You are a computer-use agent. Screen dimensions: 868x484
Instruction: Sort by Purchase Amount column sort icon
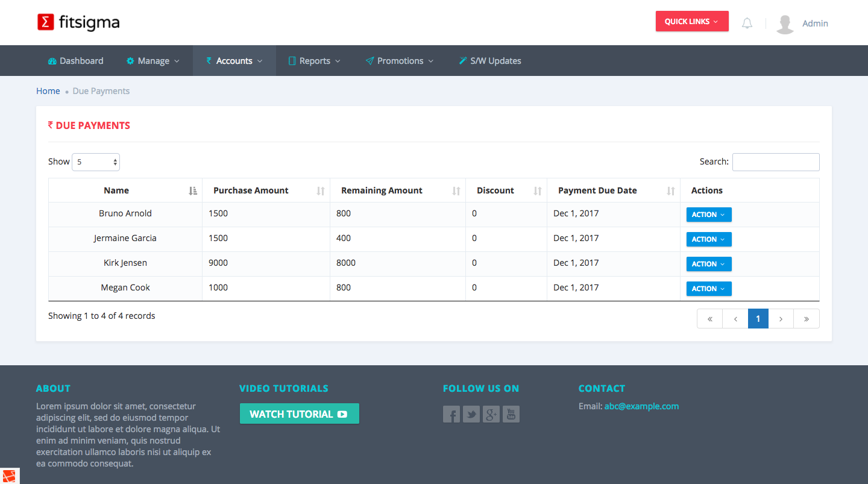[x=321, y=190]
